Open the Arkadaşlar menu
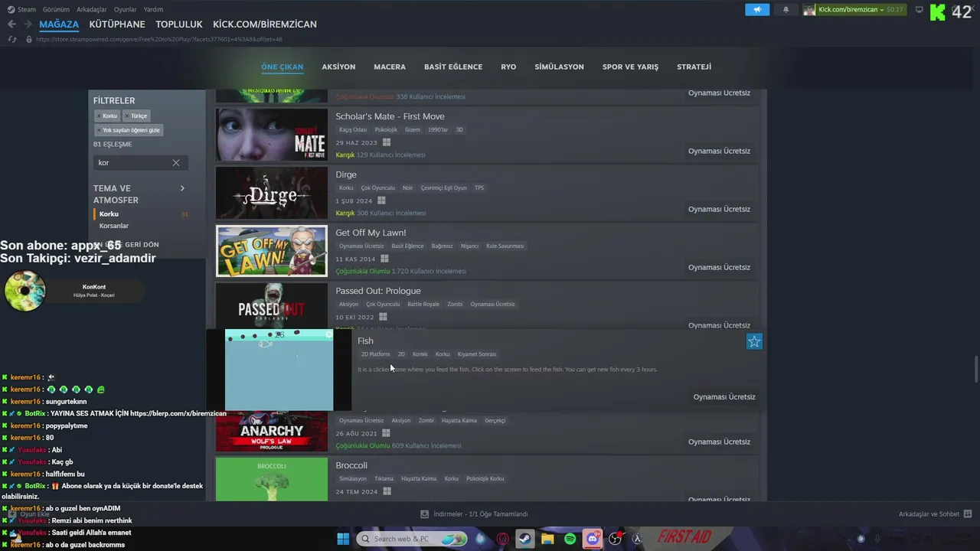This screenshot has height=551, width=980. point(92,10)
